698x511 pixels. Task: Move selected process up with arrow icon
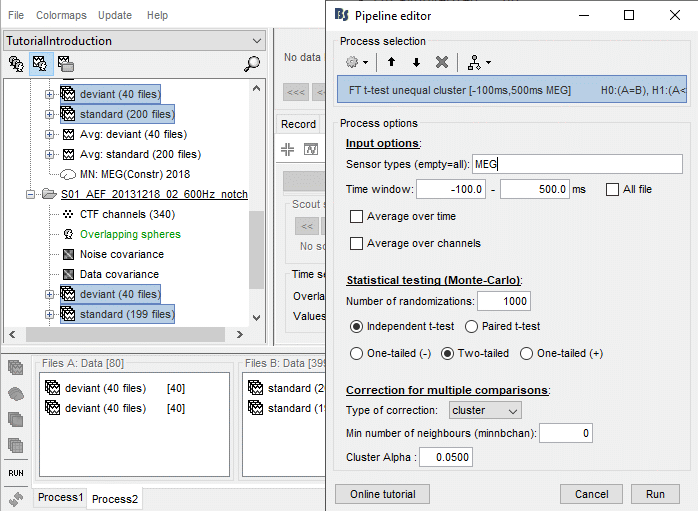[x=391, y=62]
